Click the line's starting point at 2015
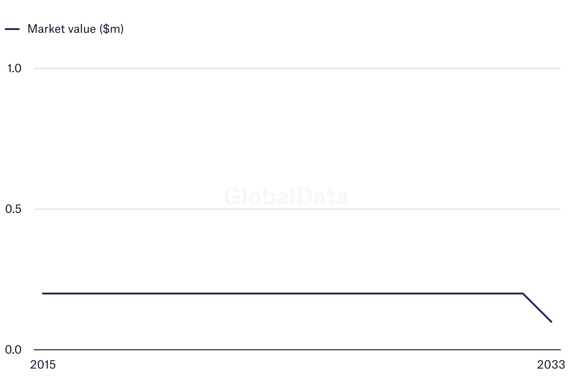572x392 pixels. [x=43, y=294]
